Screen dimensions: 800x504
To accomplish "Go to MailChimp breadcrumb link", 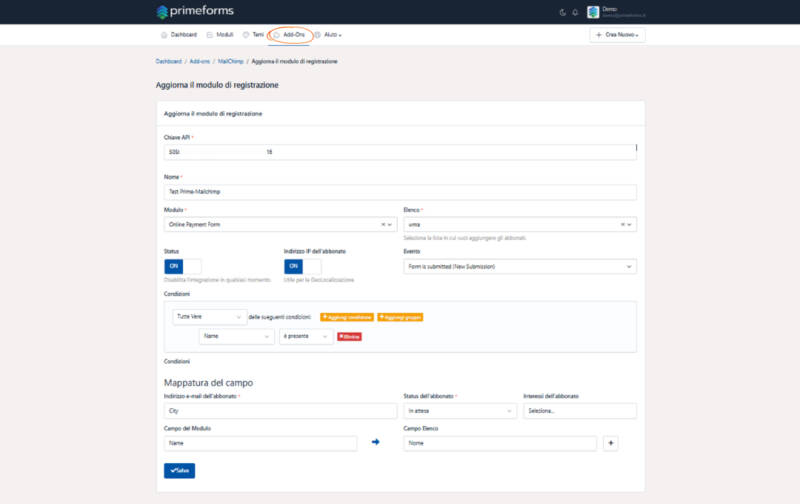I will pos(231,61).
